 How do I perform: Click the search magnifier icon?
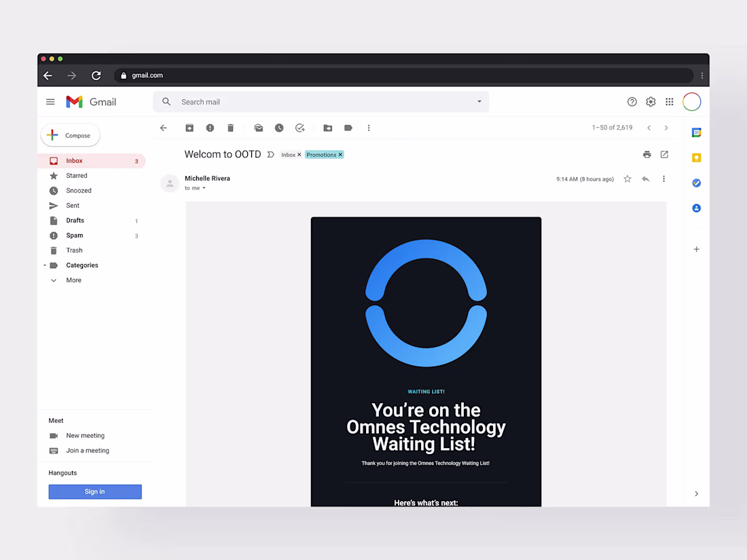[166, 102]
